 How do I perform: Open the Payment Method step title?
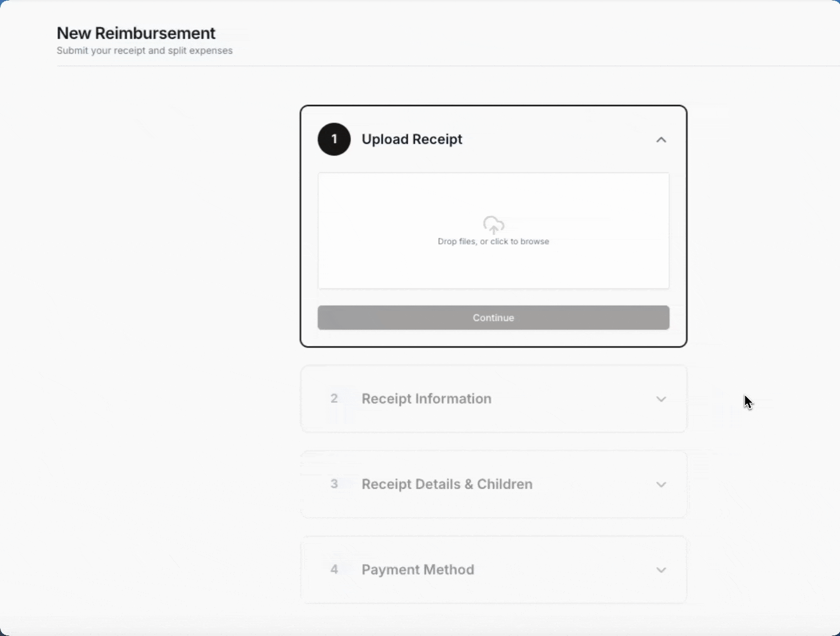tap(418, 569)
